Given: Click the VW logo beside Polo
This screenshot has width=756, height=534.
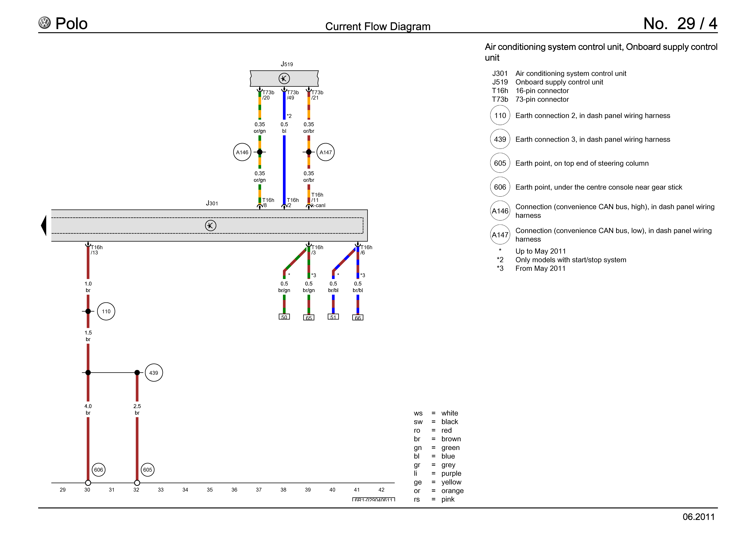Looking at the screenshot, I should 44,23.
